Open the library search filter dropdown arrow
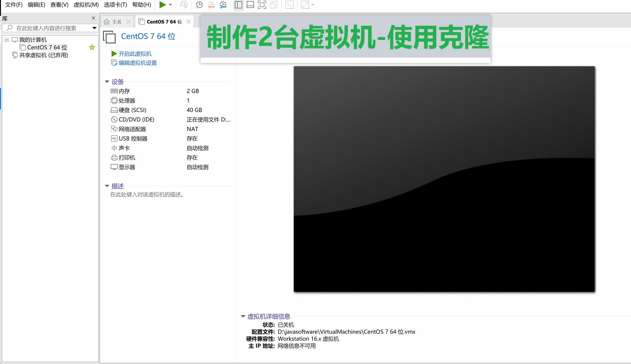The width and height of the screenshot is (631, 364). click(94, 28)
